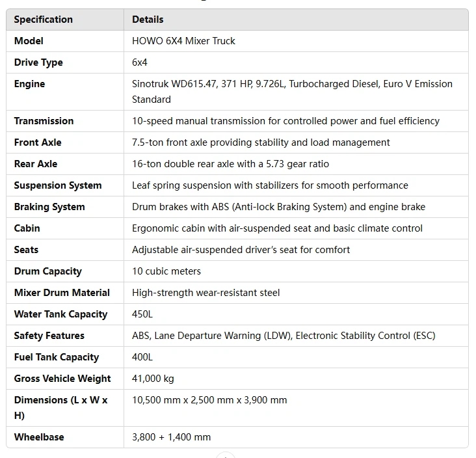The height and width of the screenshot is (458, 476).
Task: Click the Mixer Drum Material label
Action: [62, 293]
